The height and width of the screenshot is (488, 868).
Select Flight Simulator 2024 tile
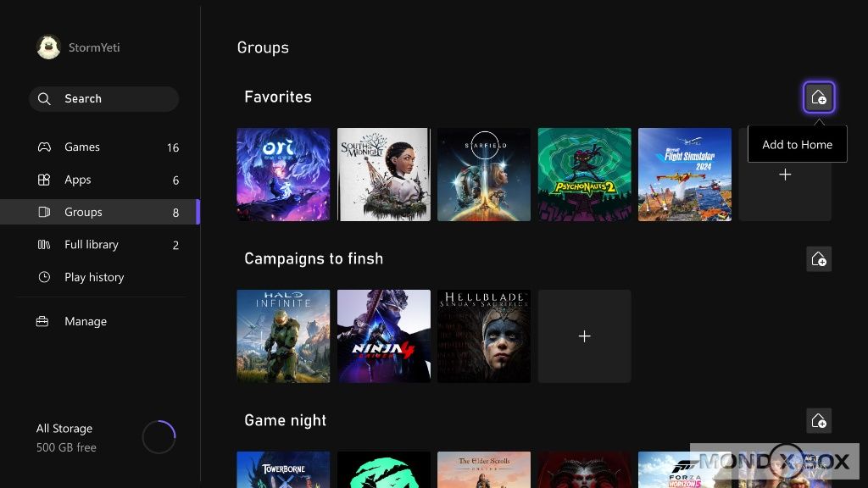[684, 175]
